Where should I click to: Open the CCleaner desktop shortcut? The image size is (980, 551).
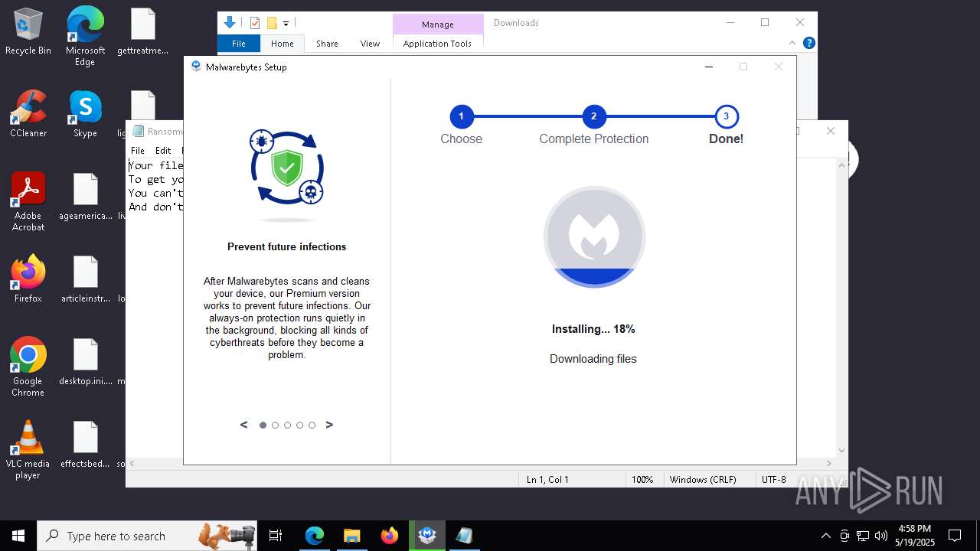pyautogui.click(x=28, y=113)
